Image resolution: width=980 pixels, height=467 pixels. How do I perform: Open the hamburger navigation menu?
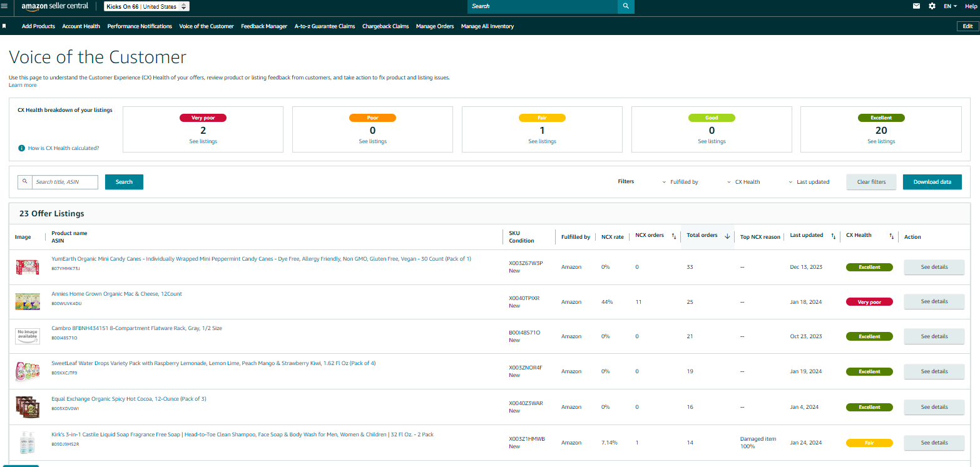click(4, 6)
